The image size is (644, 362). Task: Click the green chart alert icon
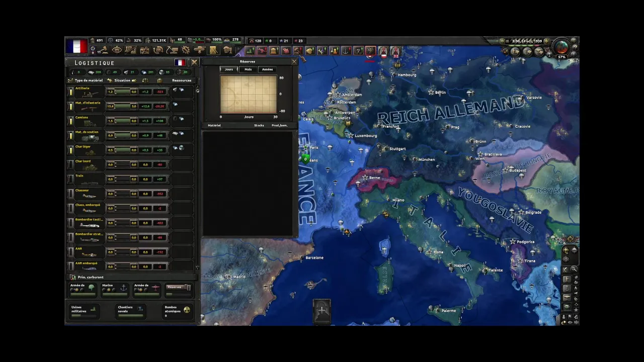tap(250, 50)
